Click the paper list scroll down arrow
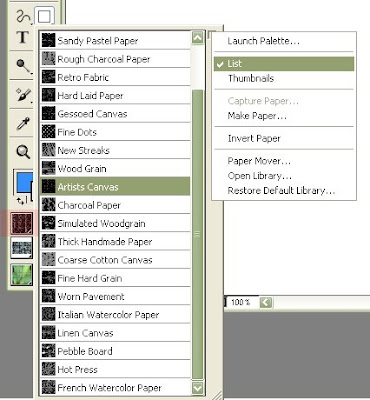 pyautogui.click(x=197, y=388)
